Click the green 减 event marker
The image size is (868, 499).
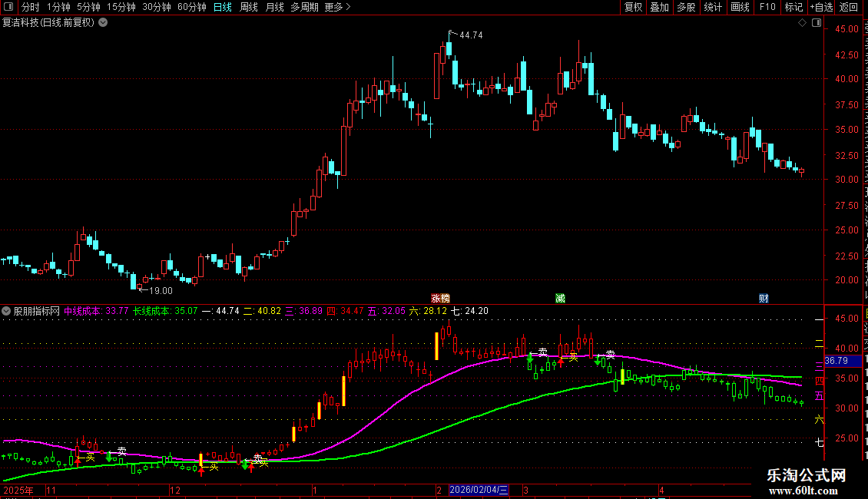[x=560, y=298]
